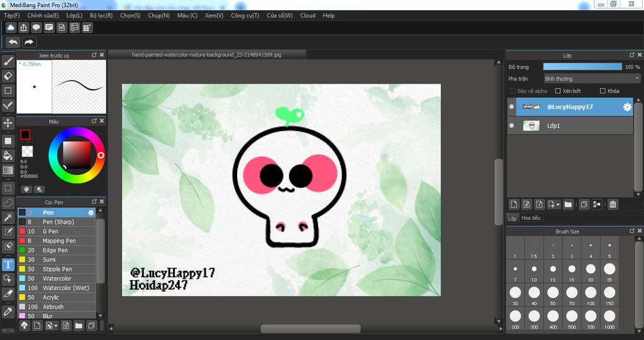Select the Eyedropper tool

8,311
